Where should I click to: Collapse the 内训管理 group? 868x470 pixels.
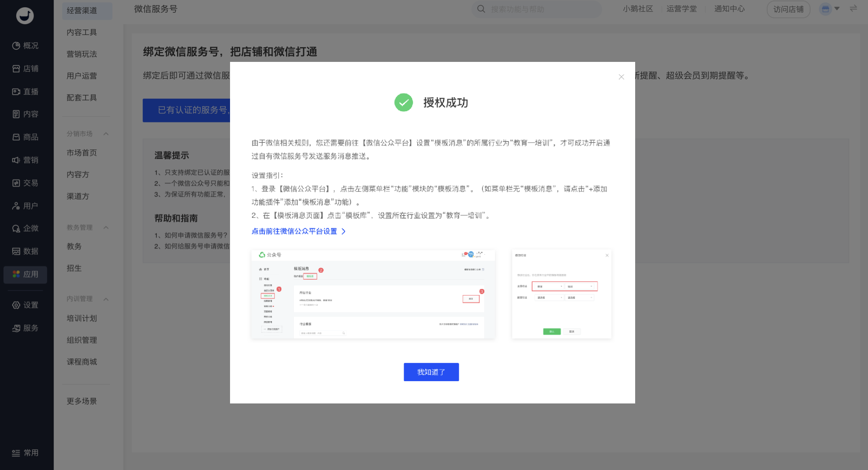click(106, 299)
